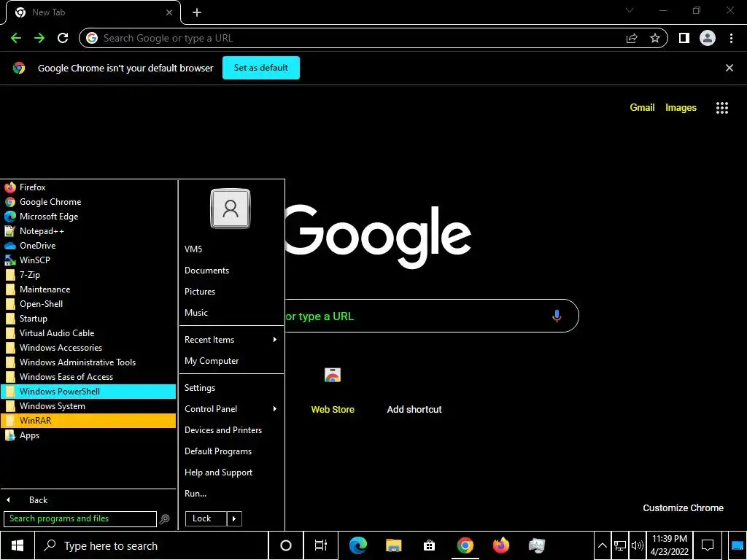Open the arrow next to Lock
This screenshot has height=560, width=747.
point(234,518)
